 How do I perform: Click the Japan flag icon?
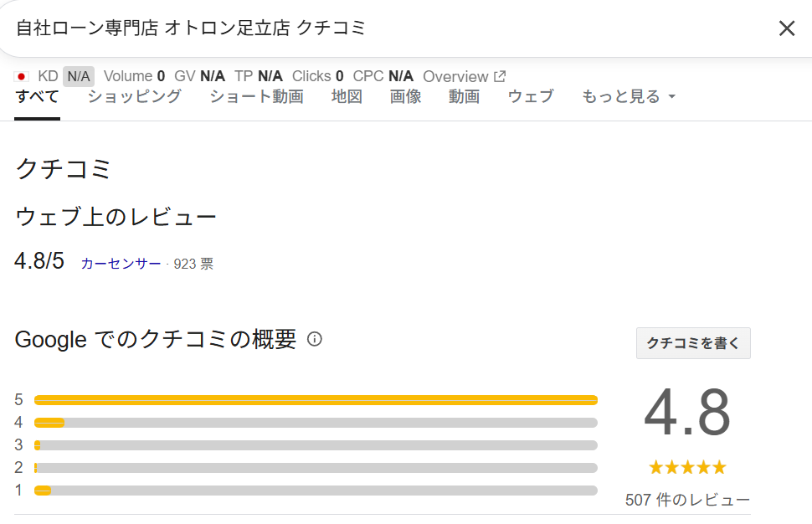coord(21,77)
